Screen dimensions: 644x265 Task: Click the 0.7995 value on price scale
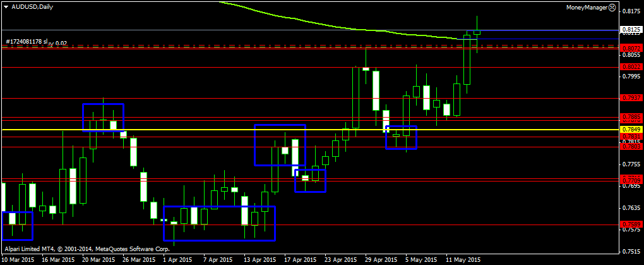pos(631,77)
